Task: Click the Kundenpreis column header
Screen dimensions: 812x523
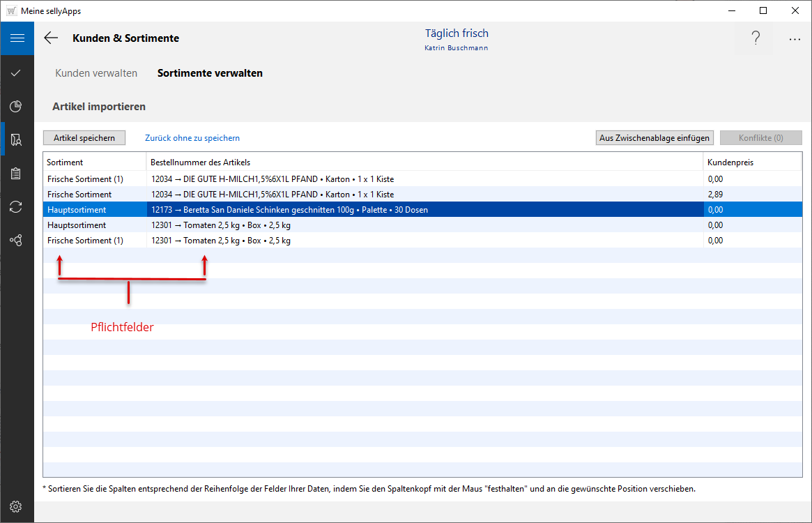Action: click(751, 162)
